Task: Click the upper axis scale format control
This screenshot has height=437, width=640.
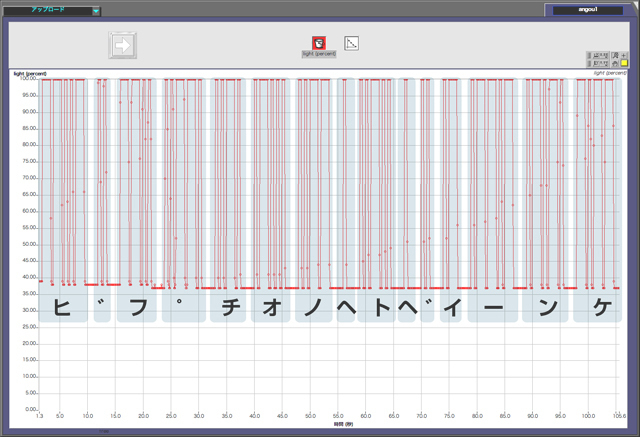Action: tap(600, 55)
